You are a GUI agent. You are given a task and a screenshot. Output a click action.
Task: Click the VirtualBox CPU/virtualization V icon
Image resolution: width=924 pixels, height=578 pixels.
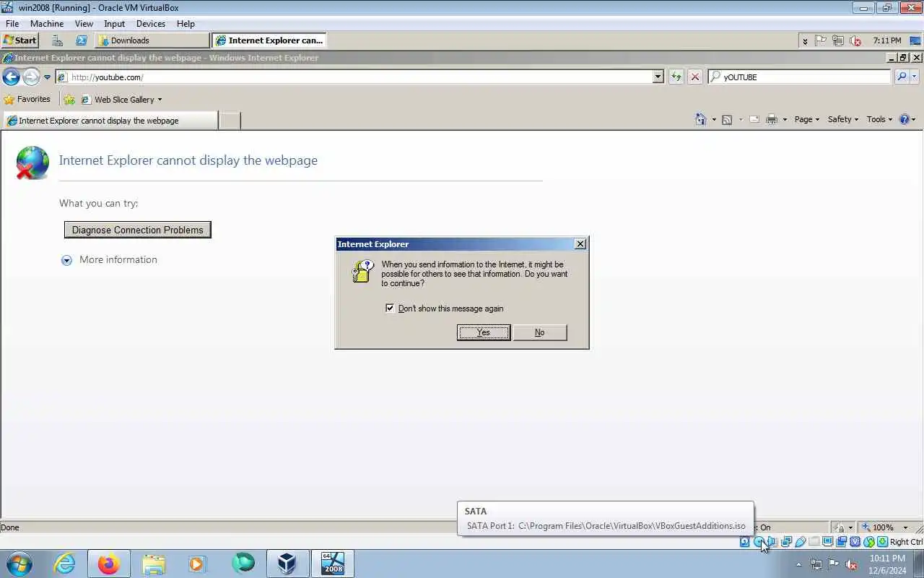pyautogui.click(x=855, y=542)
